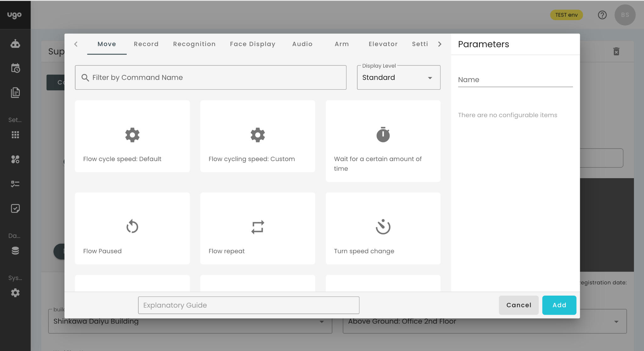Click the grid apps icon under Settings
644x351 pixels.
pyautogui.click(x=15, y=135)
